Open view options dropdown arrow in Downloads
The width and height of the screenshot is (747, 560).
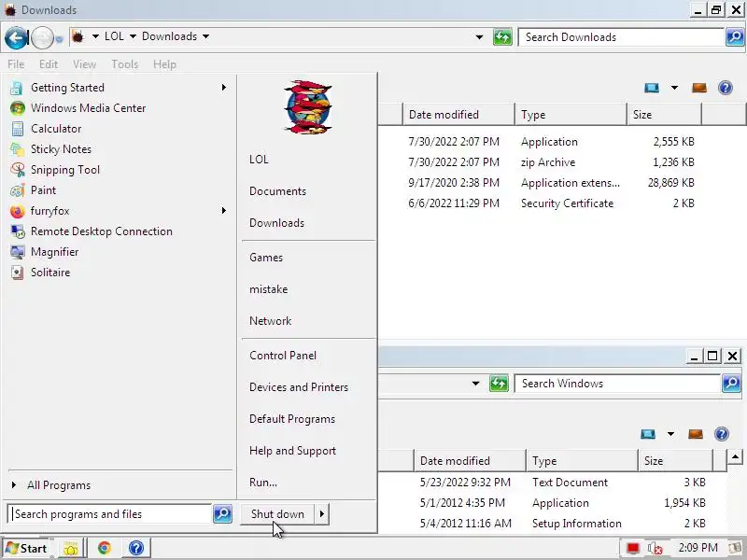click(674, 88)
